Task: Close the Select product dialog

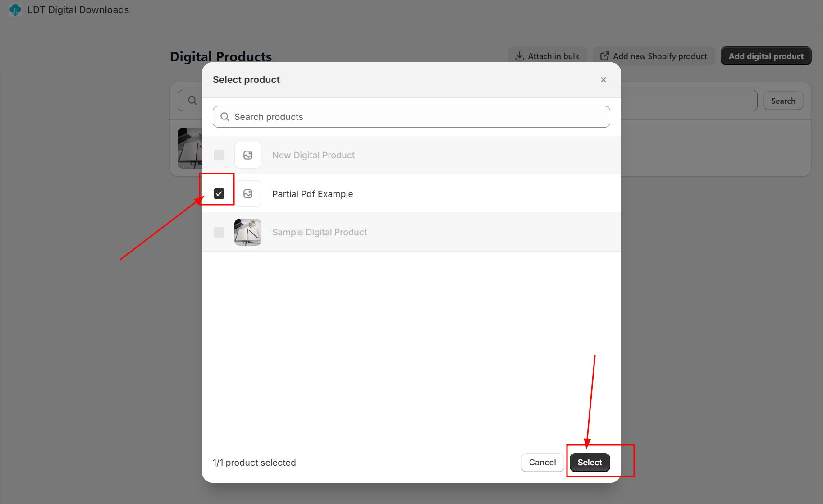Action: tap(603, 80)
